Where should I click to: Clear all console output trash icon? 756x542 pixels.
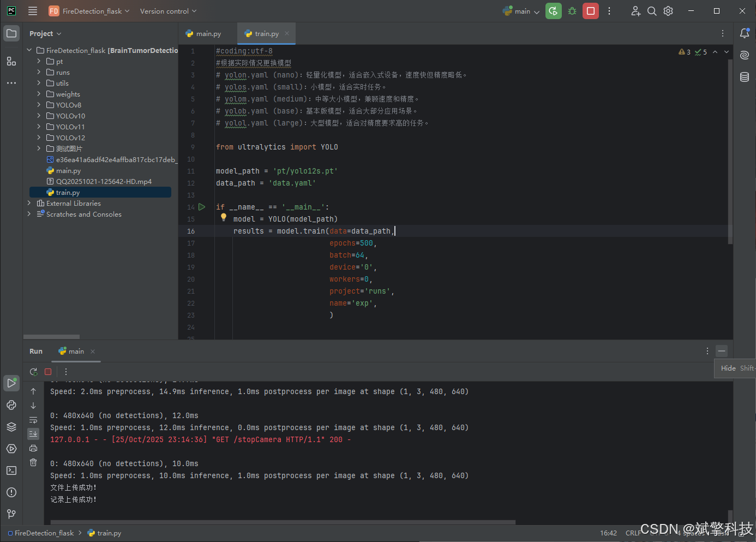[x=33, y=462]
